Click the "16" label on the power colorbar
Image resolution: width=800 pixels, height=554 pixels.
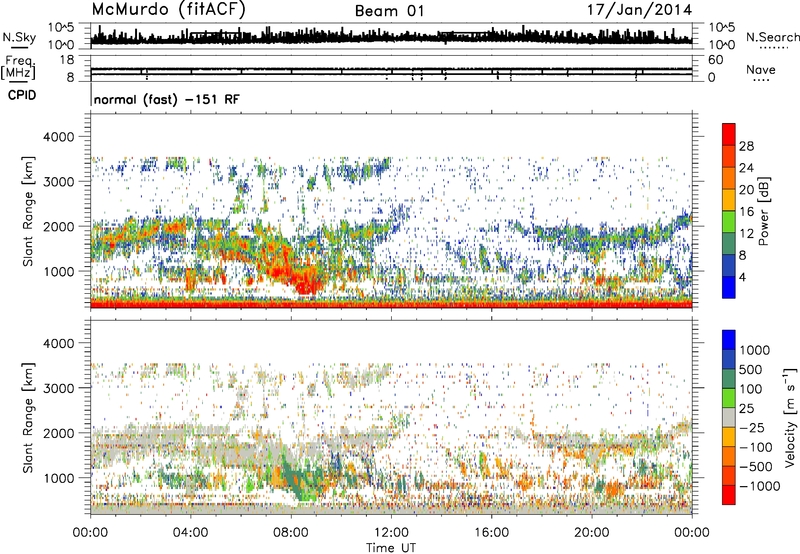click(x=746, y=212)
